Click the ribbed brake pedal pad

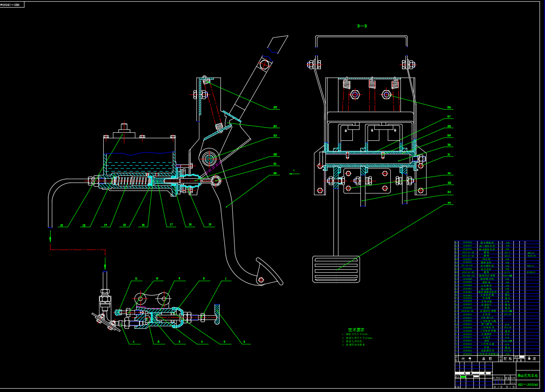336,269
